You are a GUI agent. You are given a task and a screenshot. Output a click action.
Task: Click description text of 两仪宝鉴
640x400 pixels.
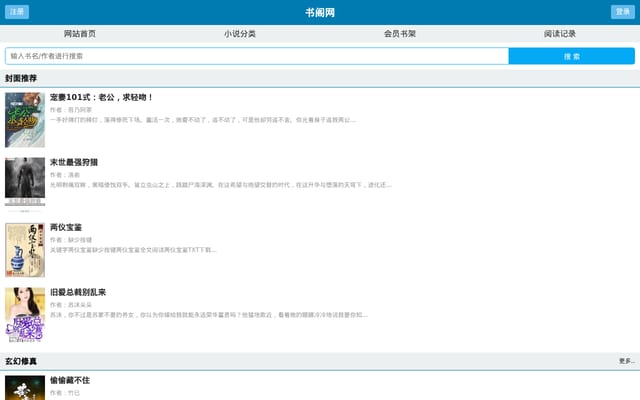(133, 250)
